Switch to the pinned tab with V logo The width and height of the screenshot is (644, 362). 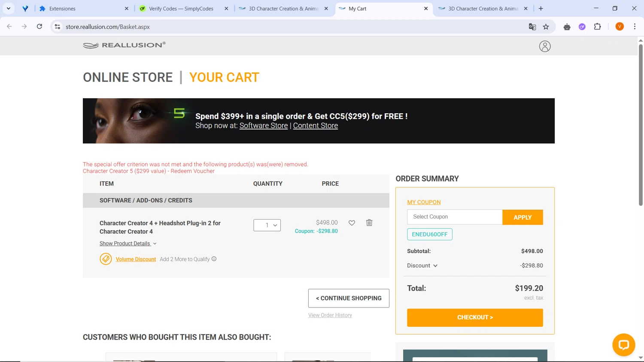pyautogui.click(x=25, y=9)
